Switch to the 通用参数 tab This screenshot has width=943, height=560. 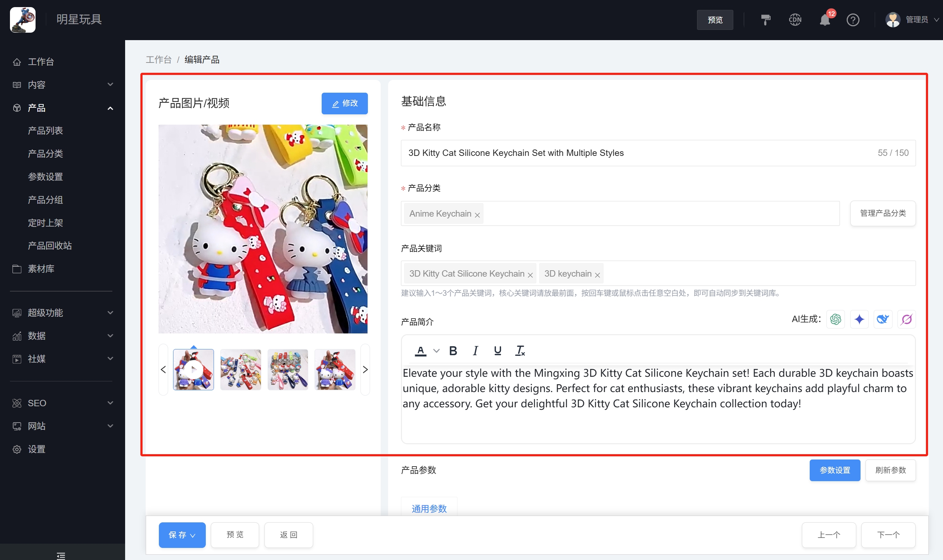click(429, 508)
